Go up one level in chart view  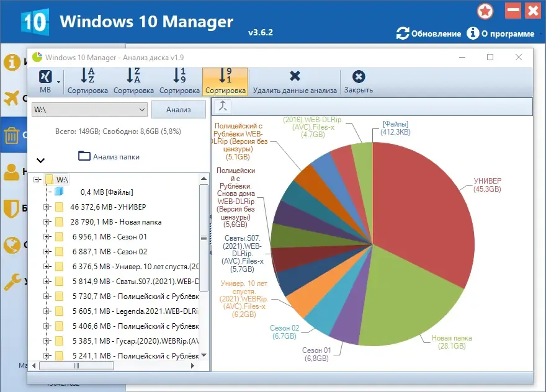(223, 106)
